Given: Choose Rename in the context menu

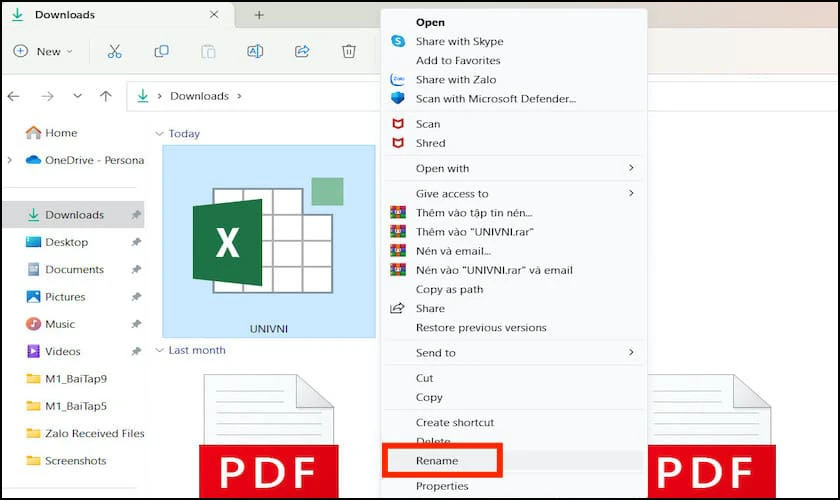Looking at the screenshot, I should click(437, 461).
